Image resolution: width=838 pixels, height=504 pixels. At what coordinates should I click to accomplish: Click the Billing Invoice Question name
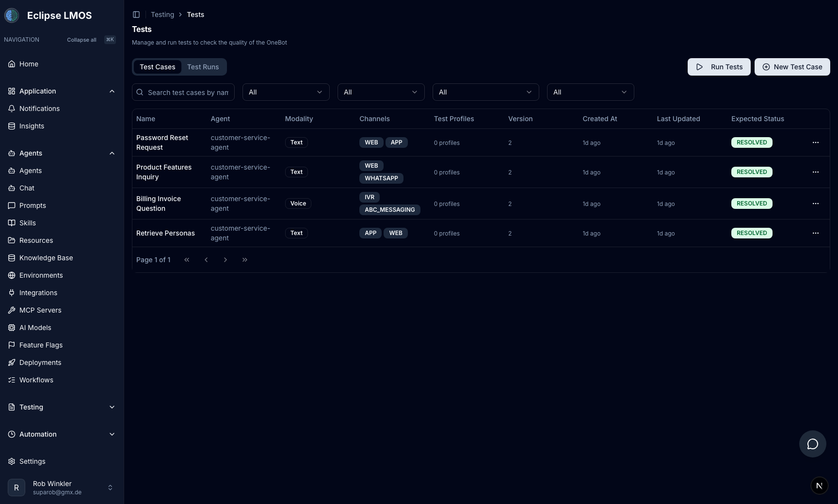coord(159,204)
